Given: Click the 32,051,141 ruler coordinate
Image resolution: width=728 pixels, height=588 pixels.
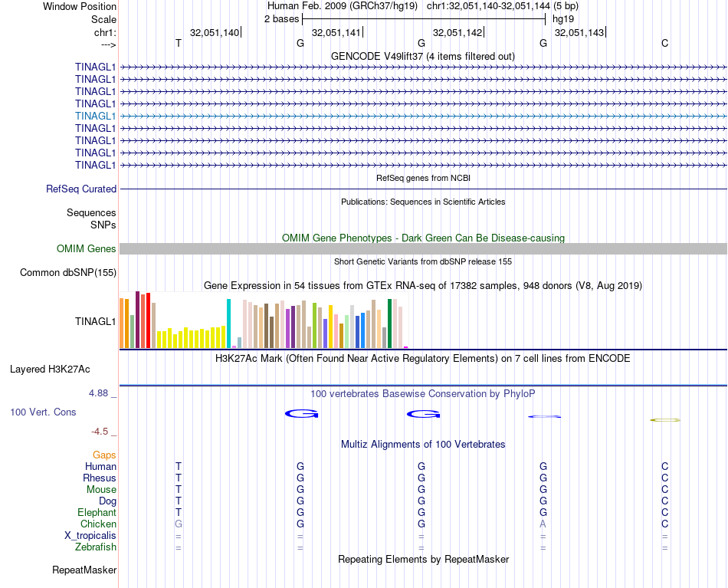Looking at the screenshot, I should coord(336,32).
